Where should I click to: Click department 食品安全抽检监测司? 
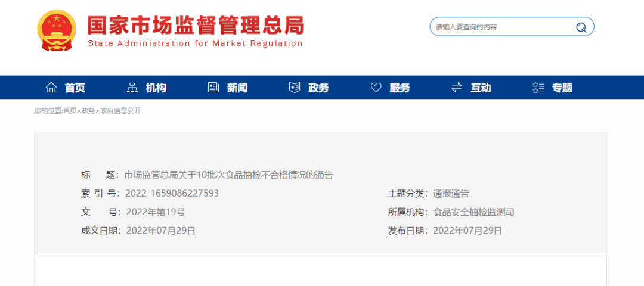473,212
